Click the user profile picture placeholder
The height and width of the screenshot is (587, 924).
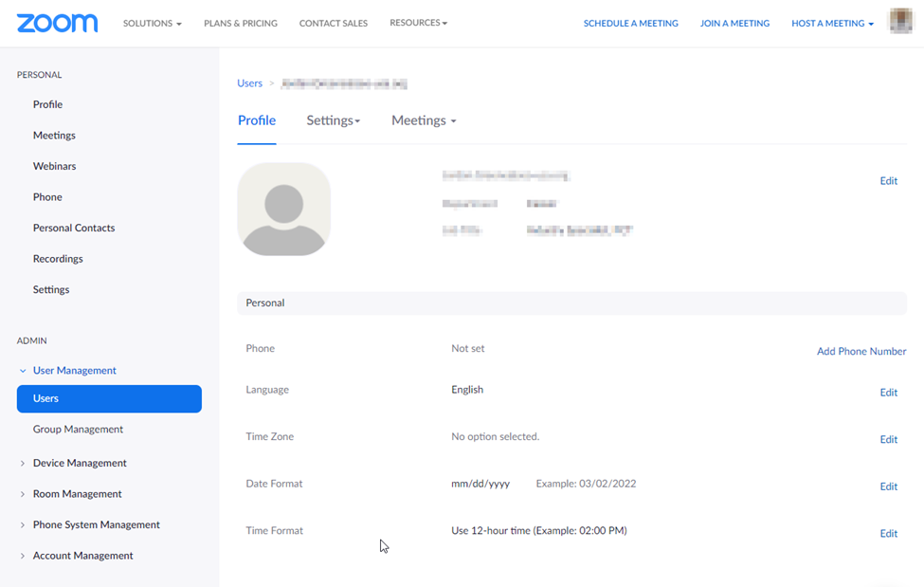pos(283,210)
